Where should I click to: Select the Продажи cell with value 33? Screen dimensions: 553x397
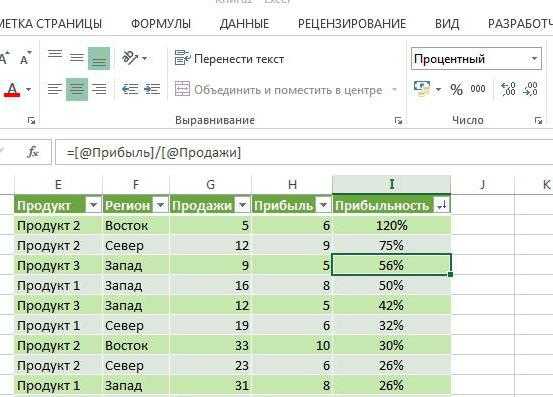(x=210, y=345)
